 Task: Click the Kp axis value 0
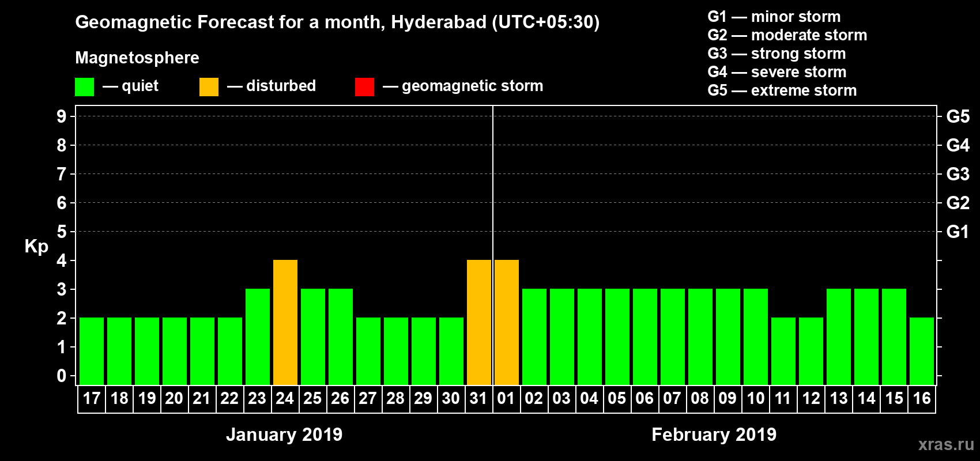62,376
